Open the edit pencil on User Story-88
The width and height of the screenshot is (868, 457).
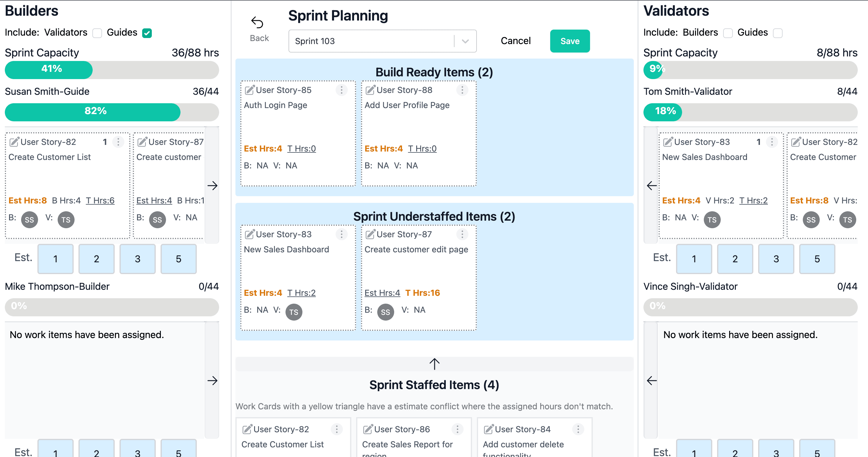point(370,90)
